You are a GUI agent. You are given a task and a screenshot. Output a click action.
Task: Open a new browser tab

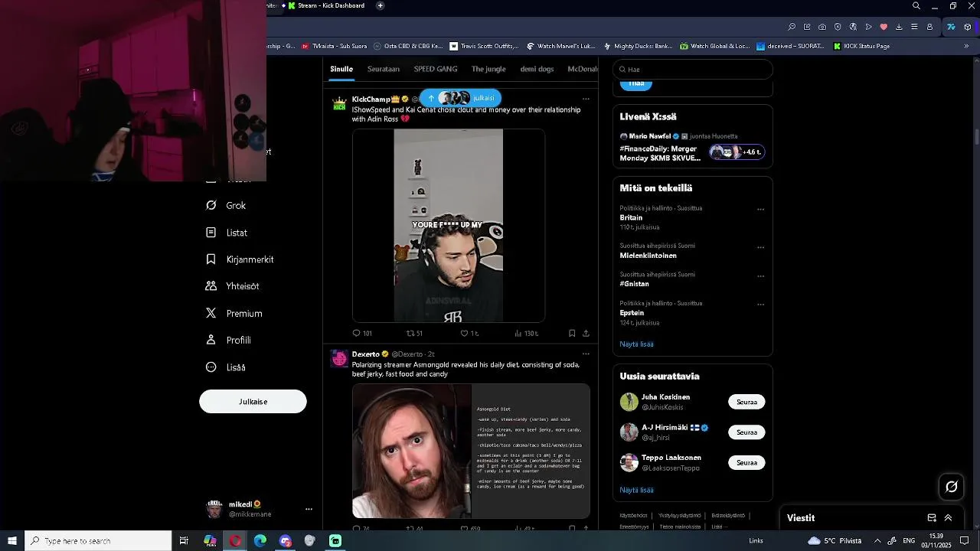(381, 5)
